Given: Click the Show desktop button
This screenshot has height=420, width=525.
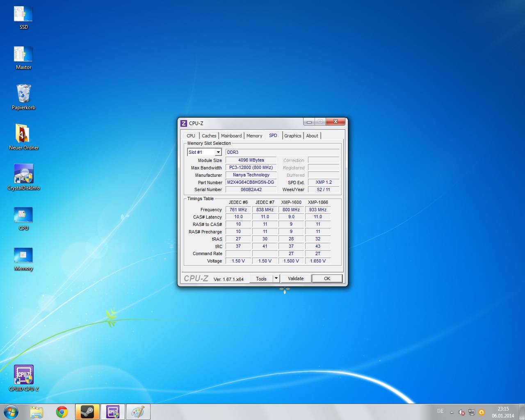Looking at the screenshot, I should (x=522, y=412).
